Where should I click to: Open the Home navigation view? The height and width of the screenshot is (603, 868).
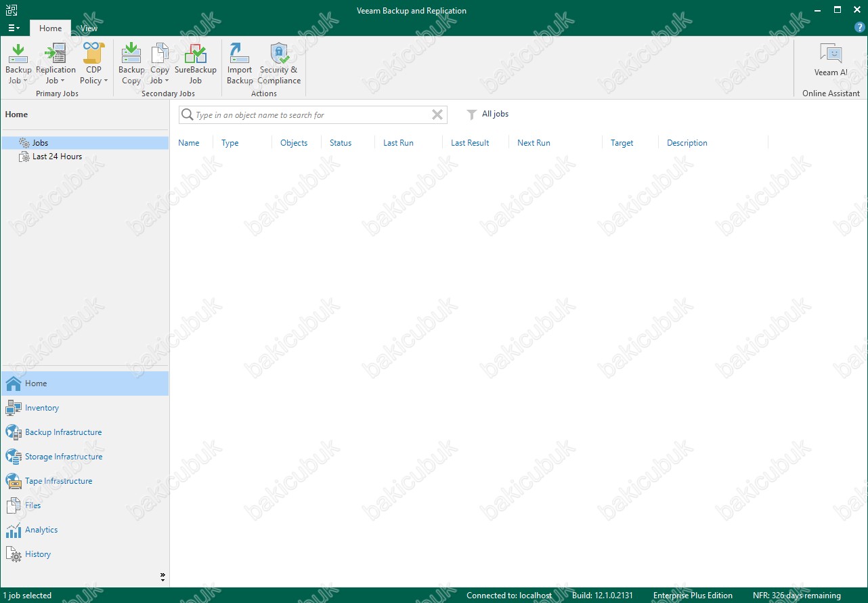pos(85,383)
